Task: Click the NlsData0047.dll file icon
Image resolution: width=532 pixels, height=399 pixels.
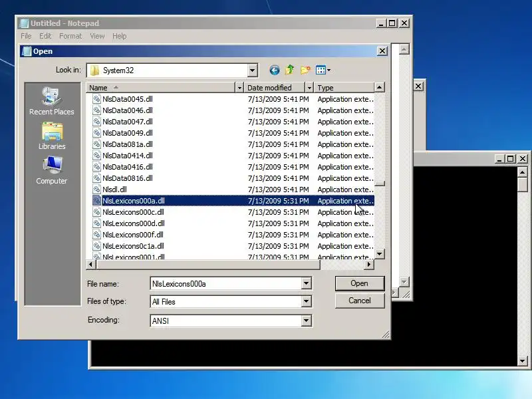Action: click(97, 122)
